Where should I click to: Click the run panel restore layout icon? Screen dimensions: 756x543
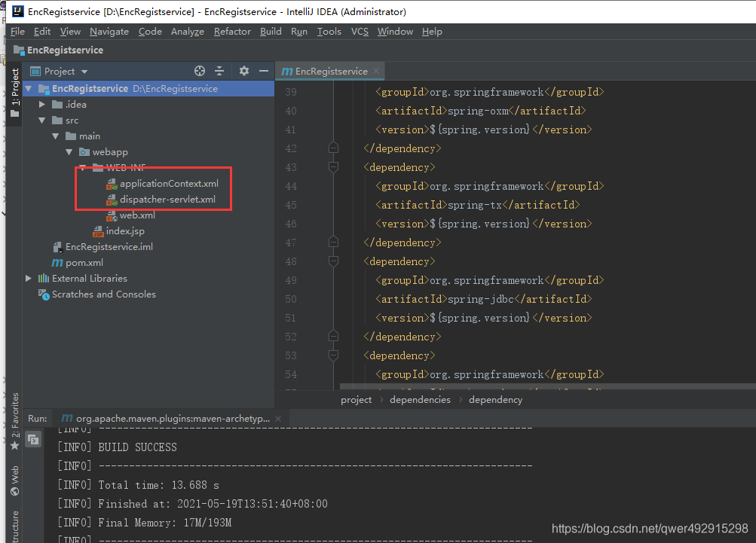click(x=33, y=439)
